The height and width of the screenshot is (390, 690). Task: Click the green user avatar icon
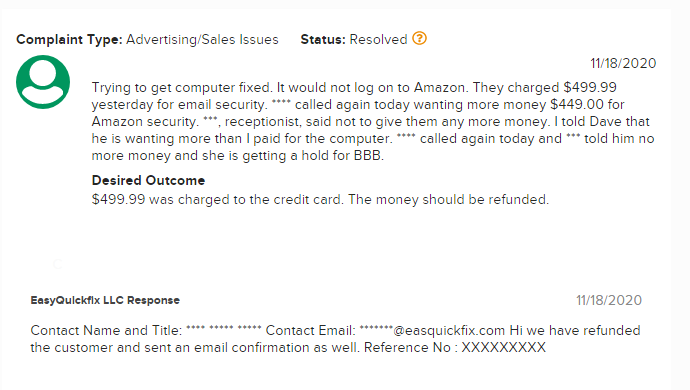point(43,82)
